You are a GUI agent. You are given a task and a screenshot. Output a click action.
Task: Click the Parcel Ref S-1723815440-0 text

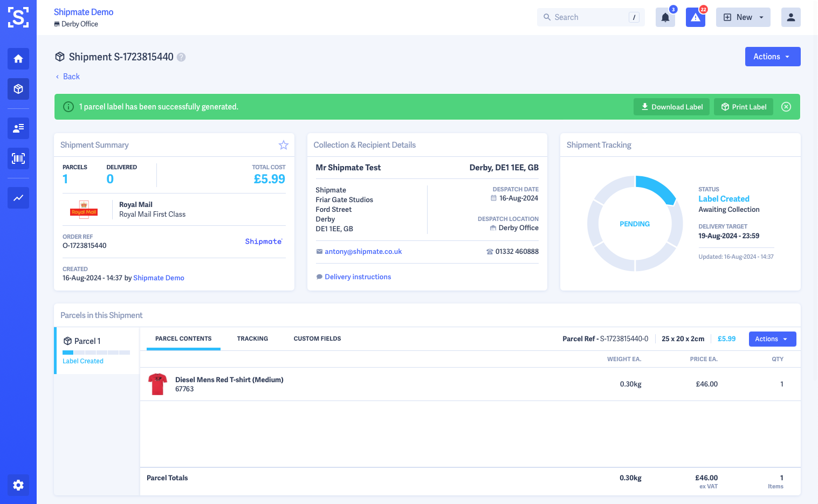point(605,339)
